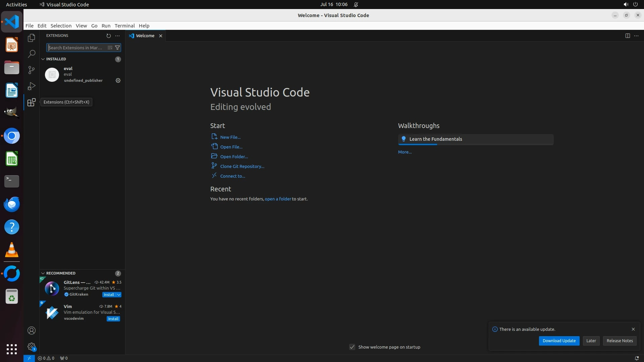
Task: Open GitLens Install dropdown arrow
Action: pyautogui.click(x=119, y=295)
